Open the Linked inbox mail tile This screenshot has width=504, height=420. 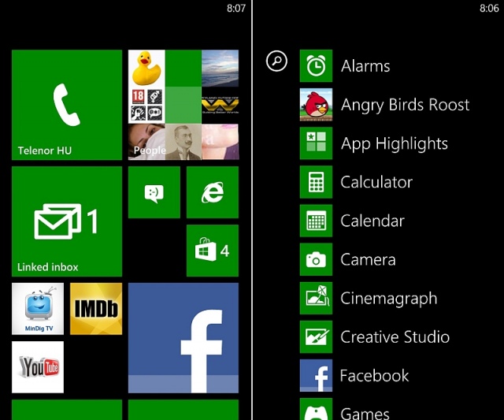click(x=67, y=221)
